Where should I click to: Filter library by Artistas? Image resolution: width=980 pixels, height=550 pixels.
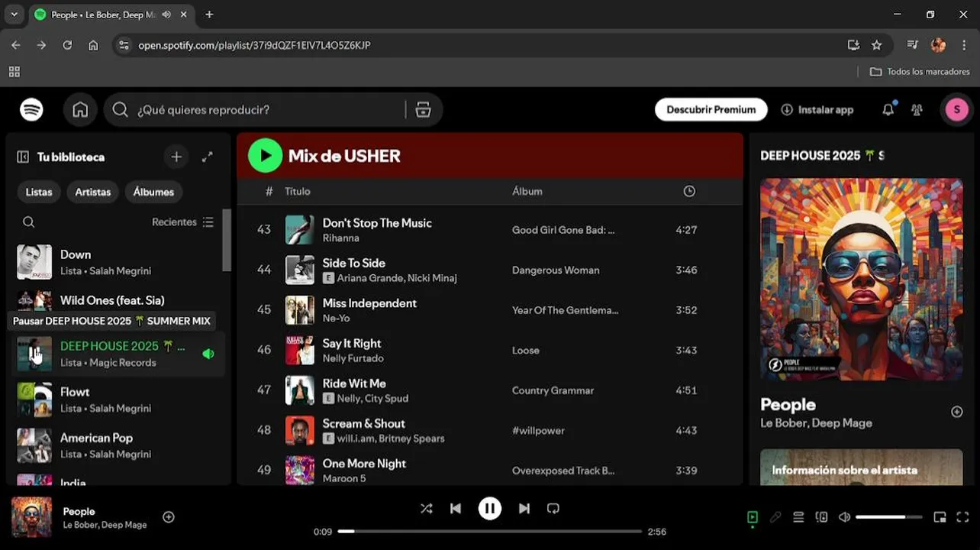coord(93,192)
